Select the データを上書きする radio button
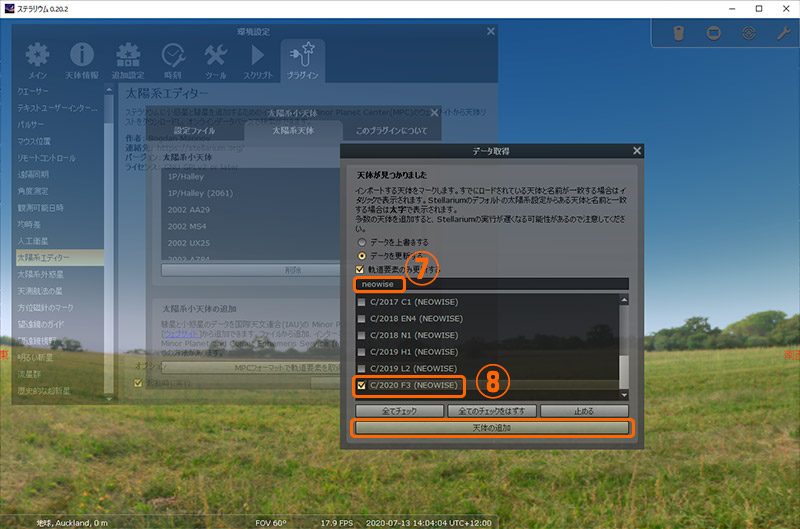Screen dimensions: 800x529 pos(362,242)
